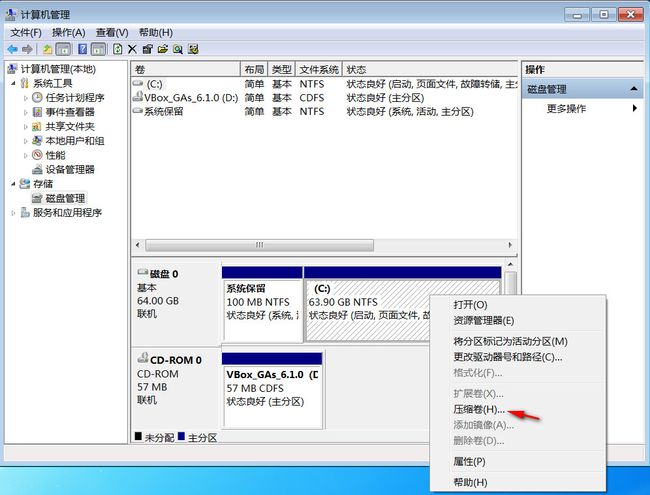Click the gray Forward arrow in toolbar
The height and width of the screenshot is (495, 650).
click(27, 49)
